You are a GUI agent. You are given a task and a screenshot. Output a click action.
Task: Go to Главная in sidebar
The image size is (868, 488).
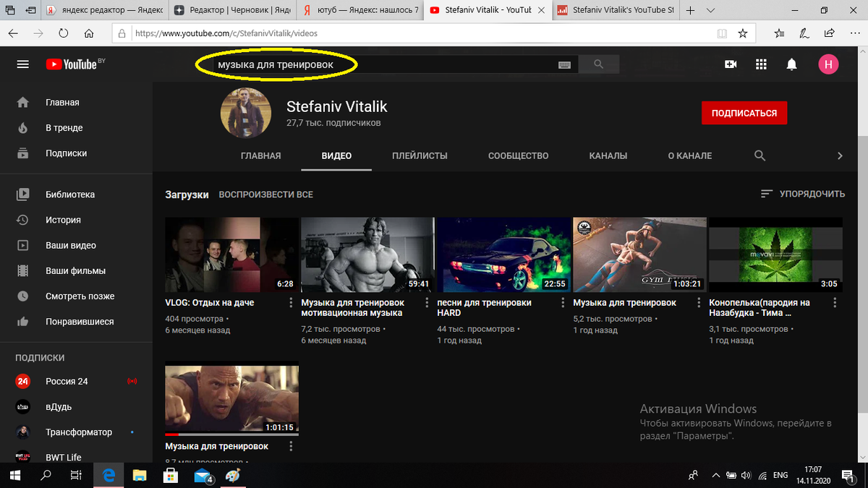(x=76, y=103)
